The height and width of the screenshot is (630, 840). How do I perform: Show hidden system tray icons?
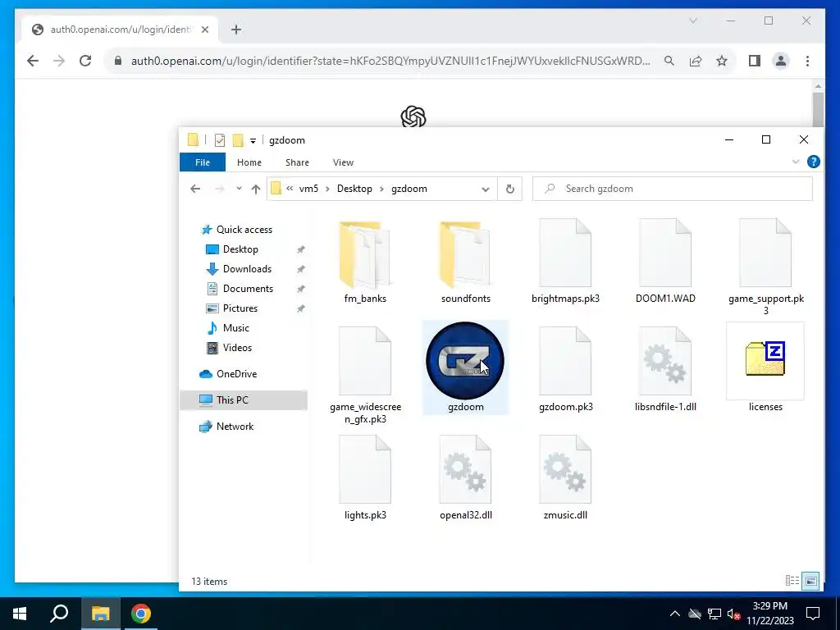point(674,614)
